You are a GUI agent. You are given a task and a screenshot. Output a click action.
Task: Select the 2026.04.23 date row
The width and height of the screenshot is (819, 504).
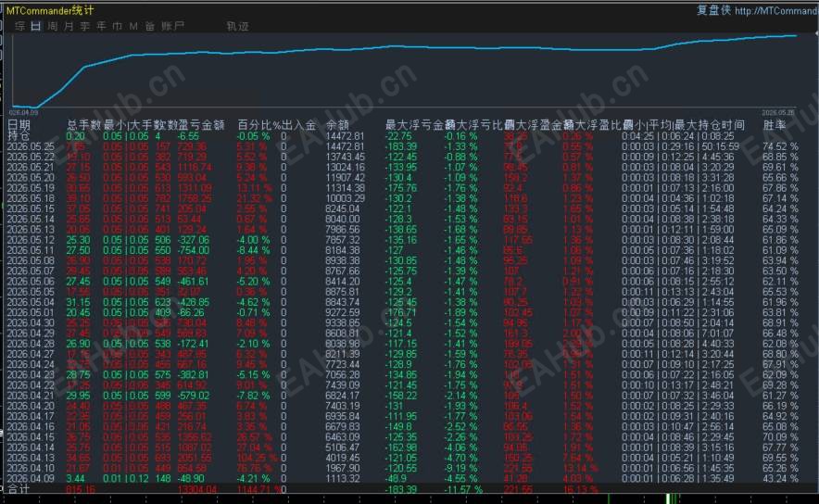click(x=31, y=374)
